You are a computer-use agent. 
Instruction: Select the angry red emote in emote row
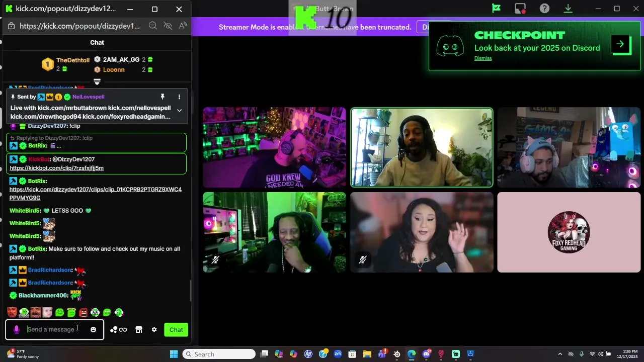[83, 313]
